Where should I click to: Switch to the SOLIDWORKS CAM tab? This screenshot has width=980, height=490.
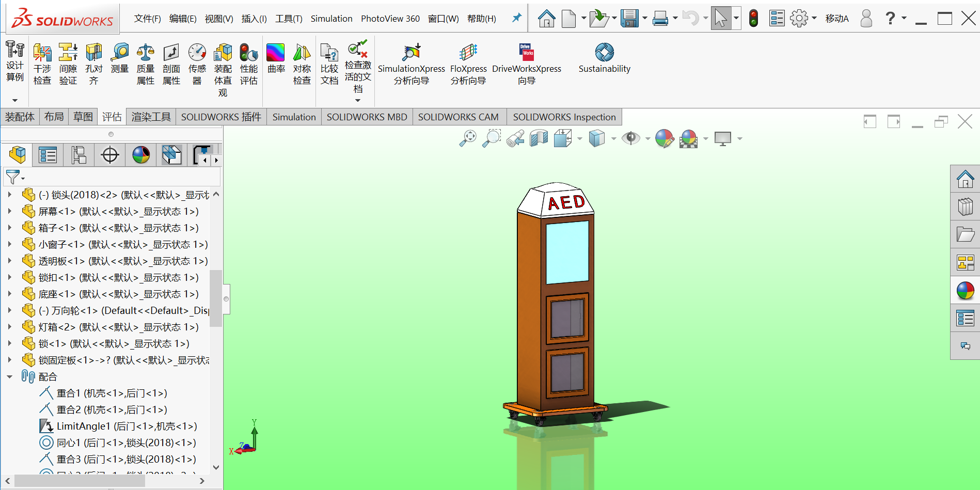pyautogui.click(x=458, y=117)
